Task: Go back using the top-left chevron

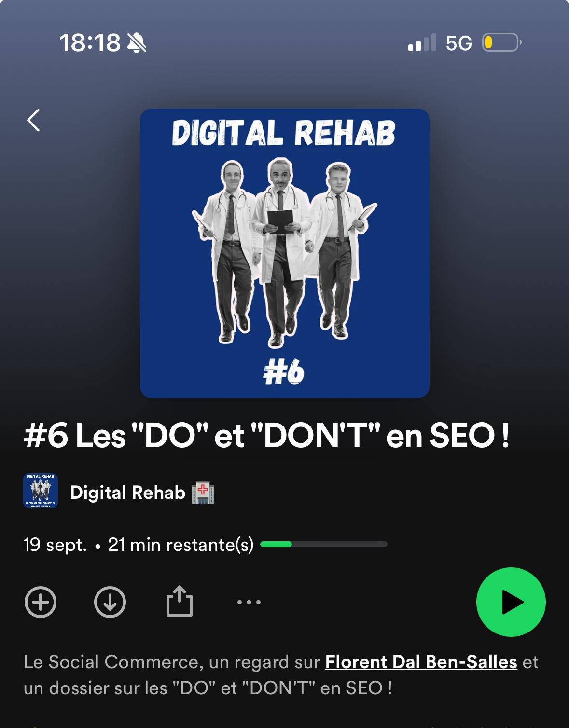Action: coord(33,121)
